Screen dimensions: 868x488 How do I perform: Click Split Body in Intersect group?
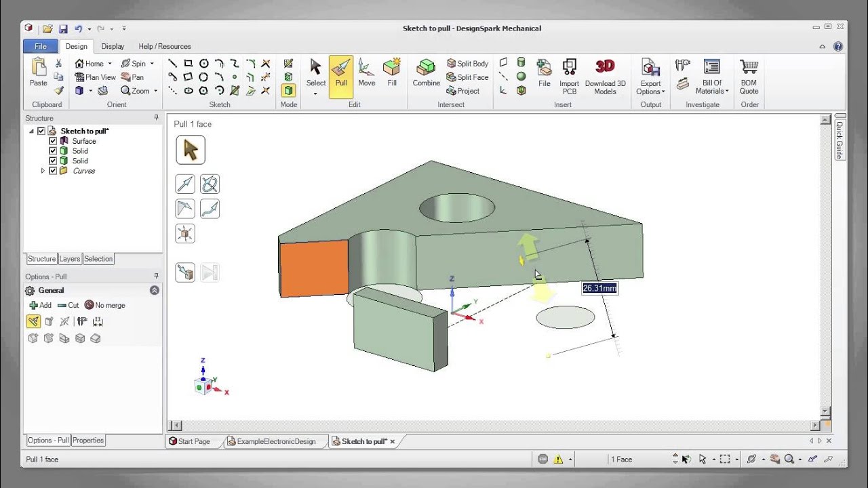click(467, 64)
